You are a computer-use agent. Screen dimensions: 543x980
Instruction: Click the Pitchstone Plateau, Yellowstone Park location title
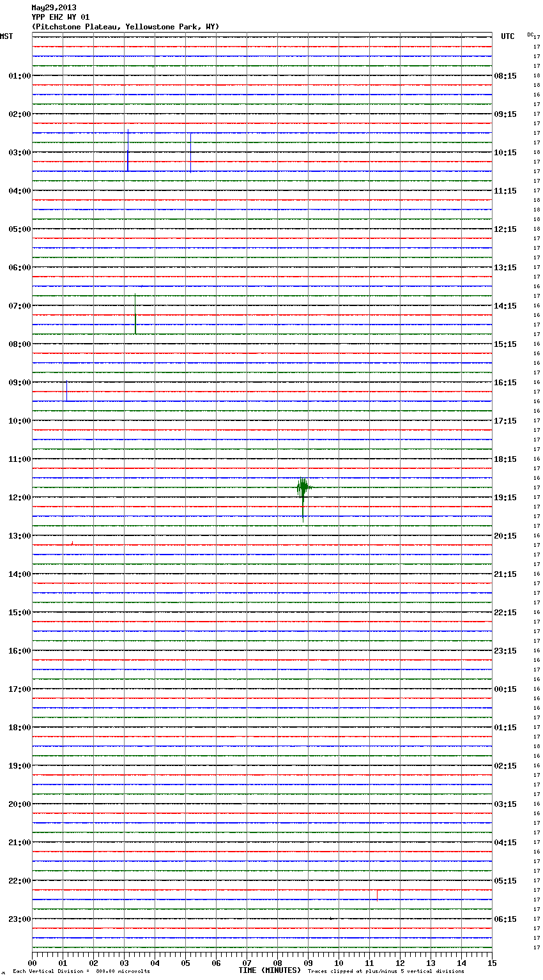click(125, 27)
